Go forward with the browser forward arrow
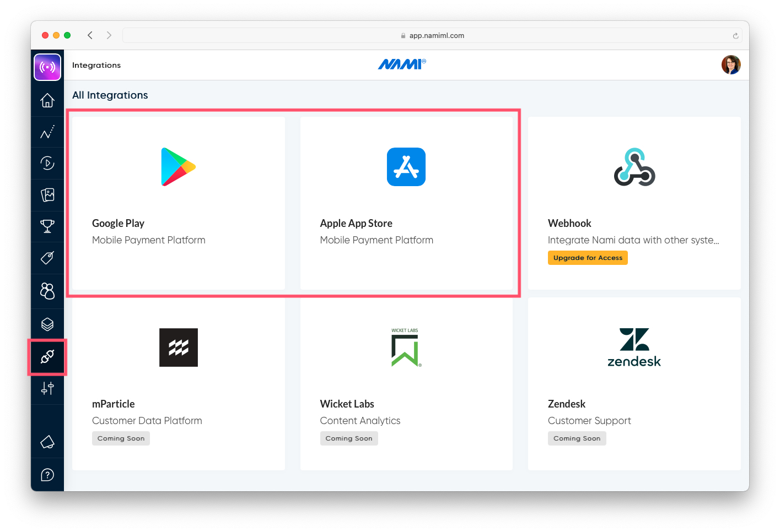This screenshot has height=532, width=780. coord(109,35)
